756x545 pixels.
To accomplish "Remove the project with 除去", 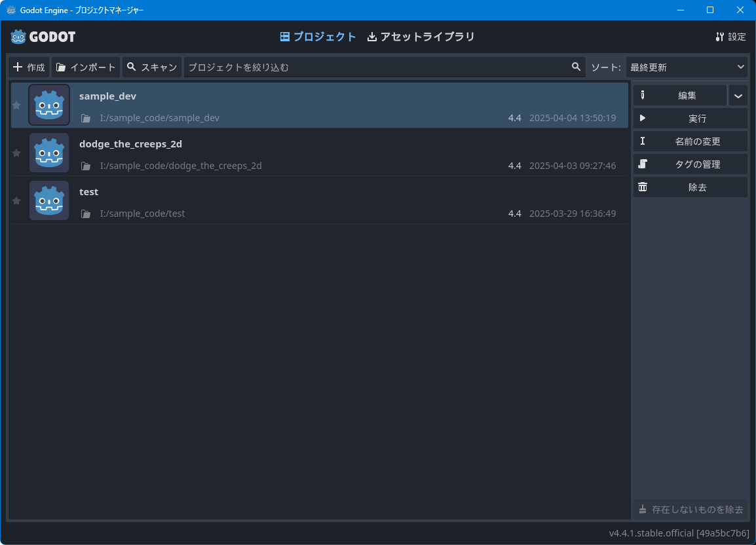I will tap(690, 187).
